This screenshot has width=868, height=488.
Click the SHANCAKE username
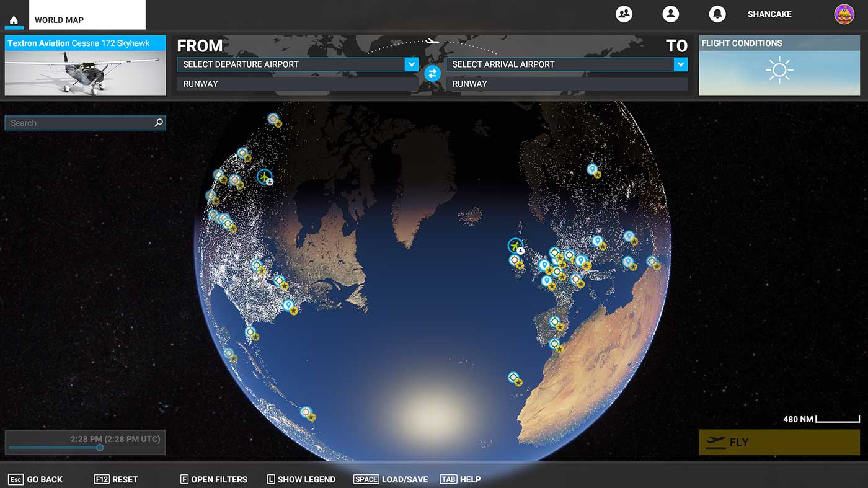coord(769,14)
